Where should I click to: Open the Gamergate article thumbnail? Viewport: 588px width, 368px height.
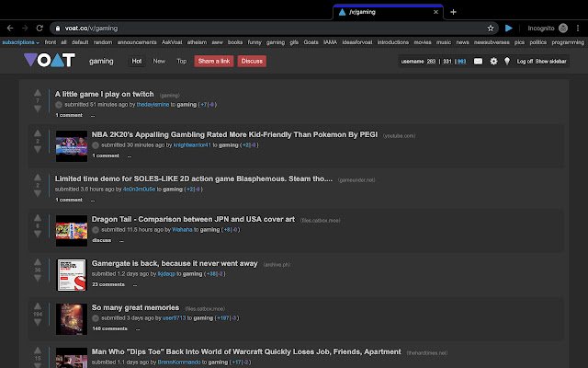click(x=72, y=275)
